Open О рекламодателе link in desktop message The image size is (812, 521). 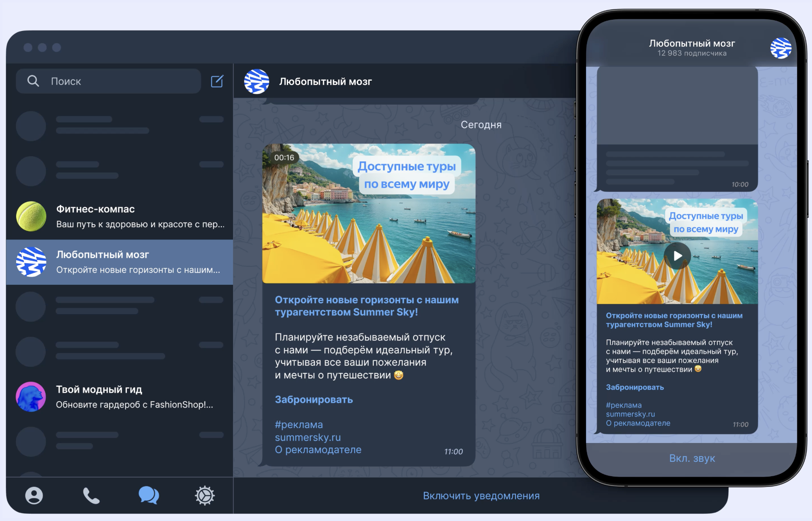318,450
